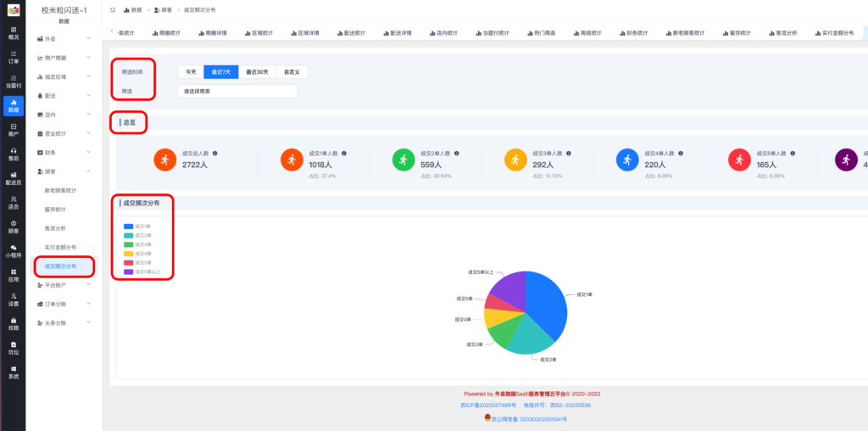Screen dimensions: 868x431
Task: Select the 最近30天 time filter
Action: click(x=257, y=72)
